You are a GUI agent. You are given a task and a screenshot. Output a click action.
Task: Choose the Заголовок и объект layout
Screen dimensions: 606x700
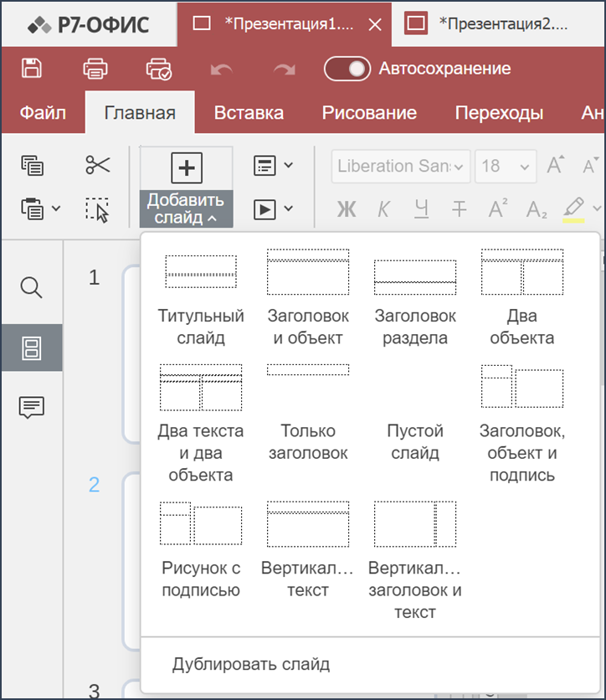pos(308,298)
